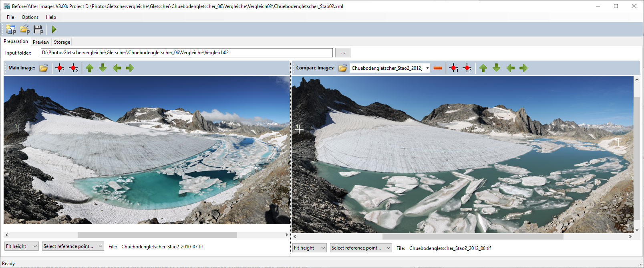Viewport: 644px width, 268px height.
Task: Remove compare image with red minus icon
Action: [438, 68]
